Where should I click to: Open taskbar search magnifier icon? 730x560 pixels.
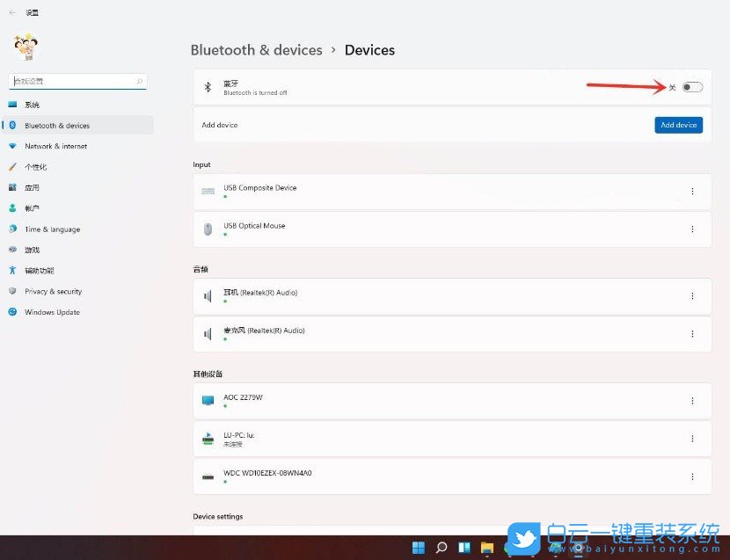[x=442, y=548]
